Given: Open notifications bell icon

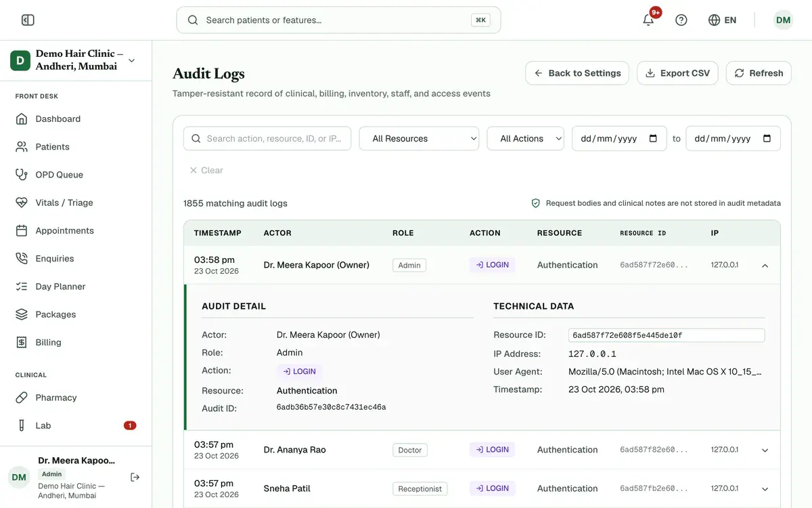Looking at the screenshot, I should (x=648, y=20).
